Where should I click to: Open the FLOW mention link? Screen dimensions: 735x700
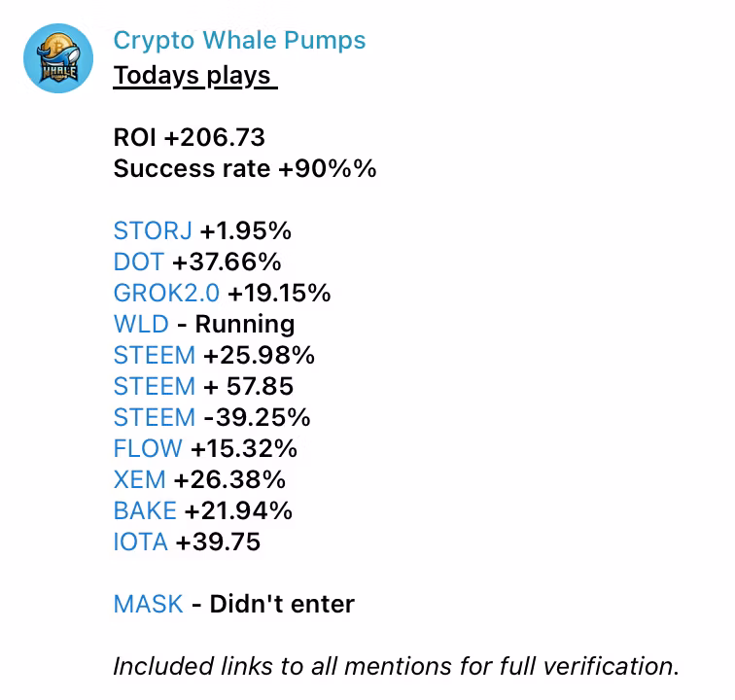pos(148,448)
